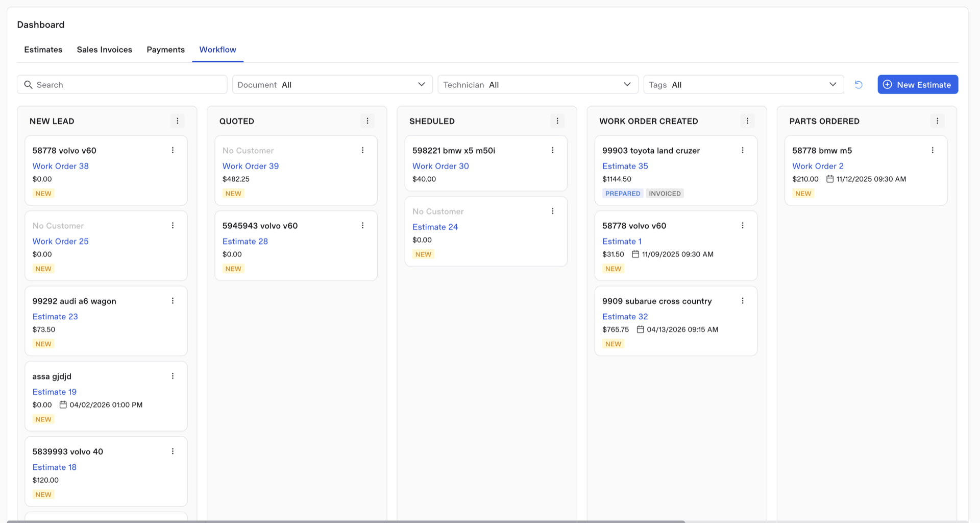The image size is (980, 523).
Task: Open Estimate 18 link
Action: (55, 467)
